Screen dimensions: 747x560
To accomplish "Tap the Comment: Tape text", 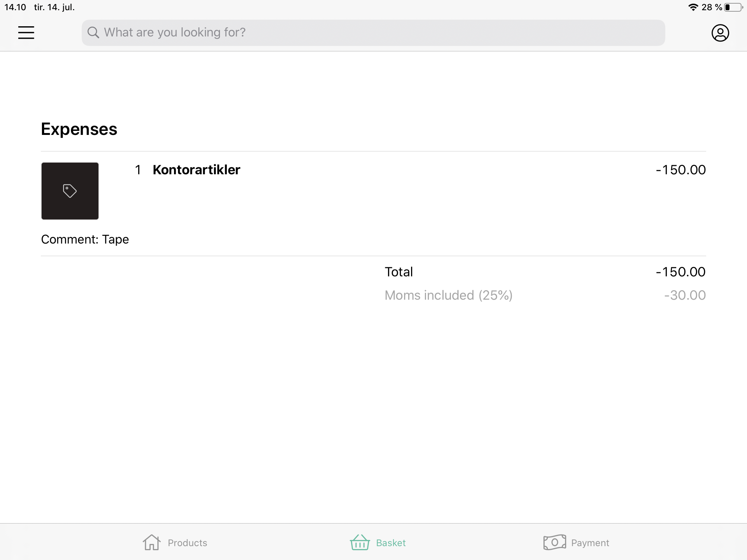I will pyautogui.click(x=85, y=240).
